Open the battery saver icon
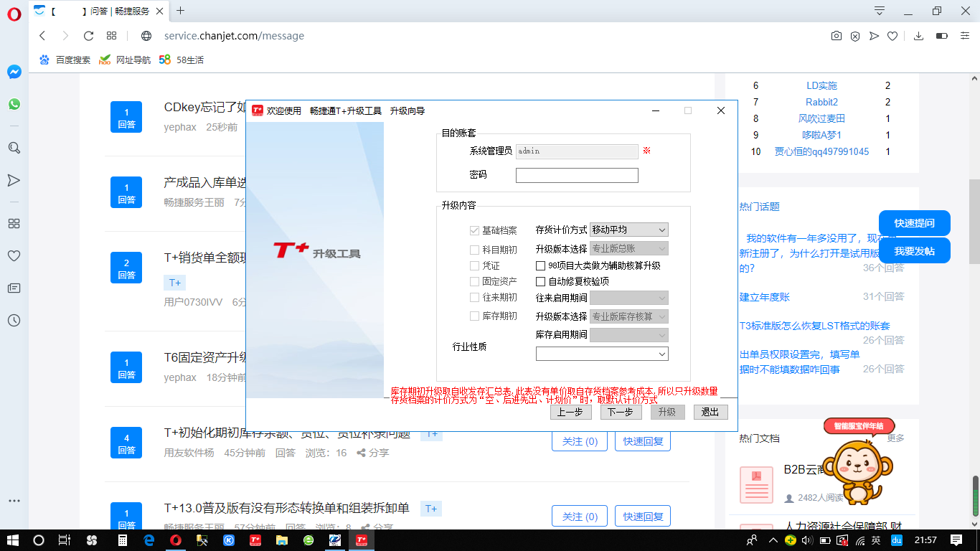This screenshot has height=551, width=980. tap(942, 36)
